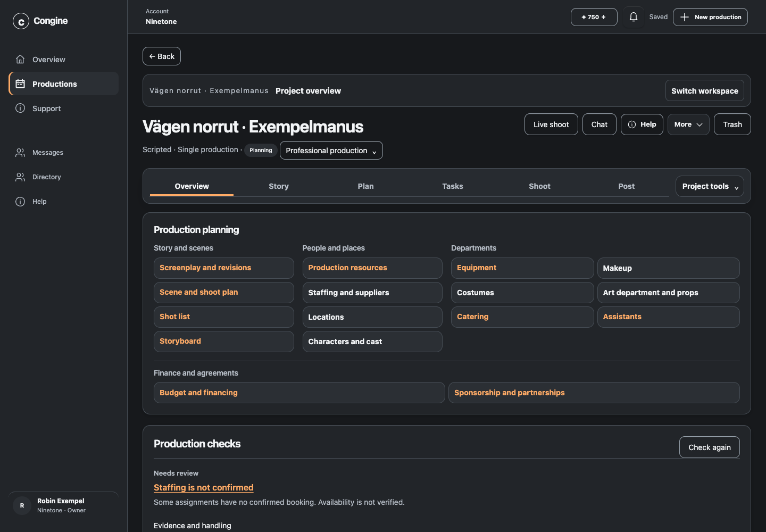Open Locations section
Screen dimensions: 766x532
coord(372,317)
